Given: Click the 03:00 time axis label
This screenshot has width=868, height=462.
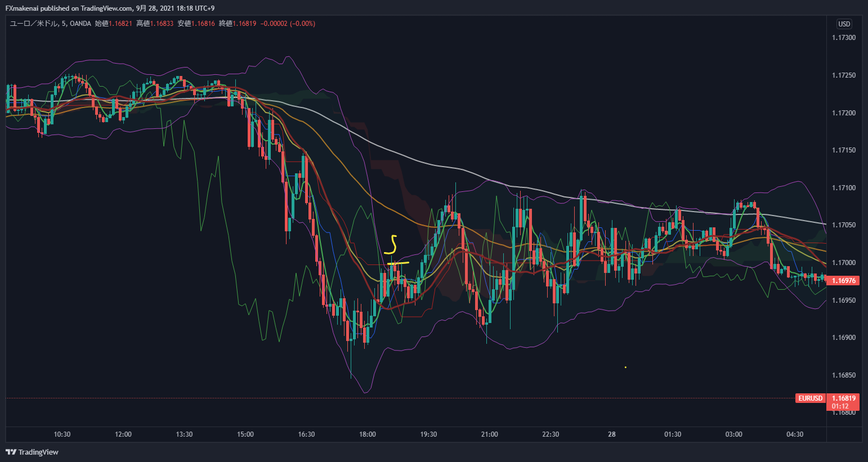Looking at the screenshot, I should 734,434.
